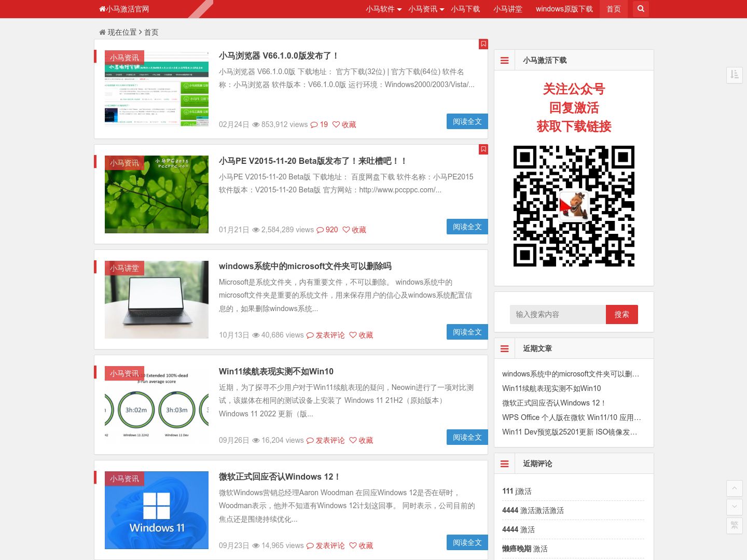
Task: Expand the 小马软件 dropdown menu
Action: (383, 9)
